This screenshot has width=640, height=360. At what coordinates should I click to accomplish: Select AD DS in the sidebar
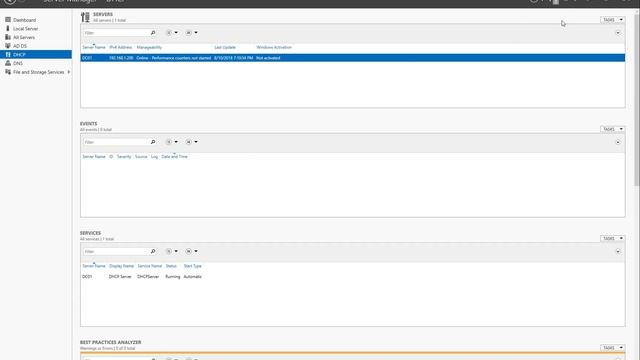[x=20, y=46]
